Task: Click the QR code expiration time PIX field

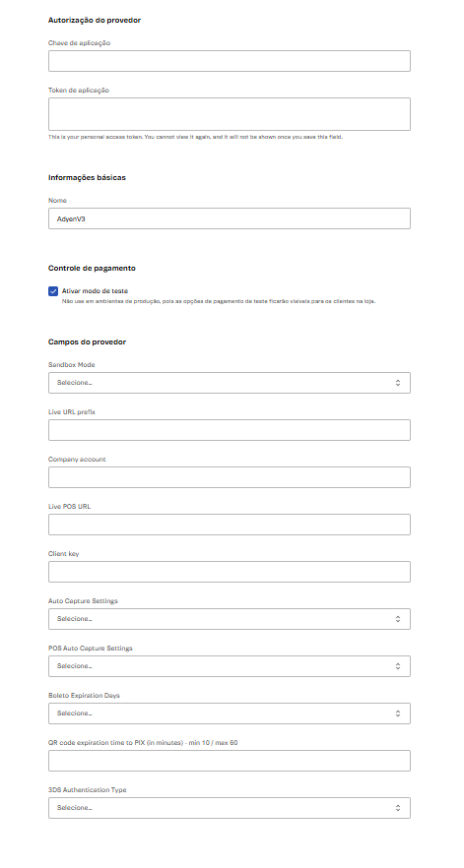Action: (x=229, y=761)
